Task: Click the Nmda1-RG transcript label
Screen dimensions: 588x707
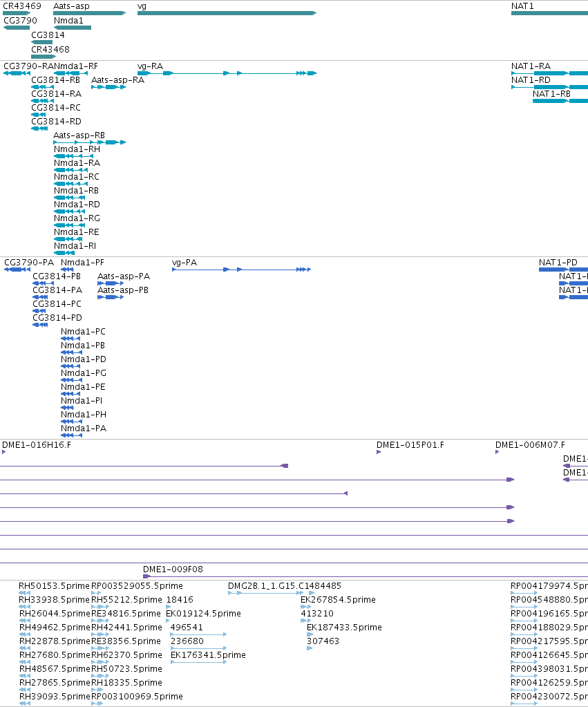Action: 77,218
